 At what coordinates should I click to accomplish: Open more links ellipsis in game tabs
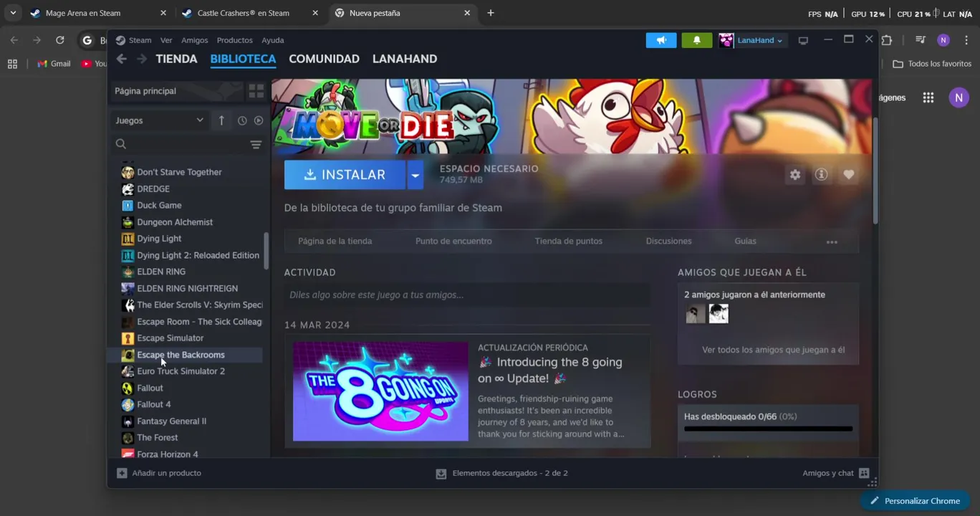coord(832,242)
